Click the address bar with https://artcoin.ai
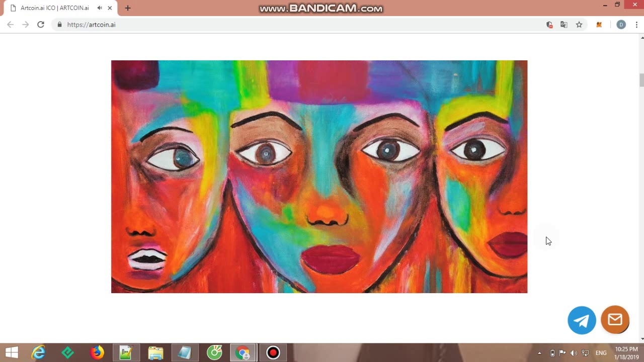This screenshot has height=362, width=644. pos(302,25)
